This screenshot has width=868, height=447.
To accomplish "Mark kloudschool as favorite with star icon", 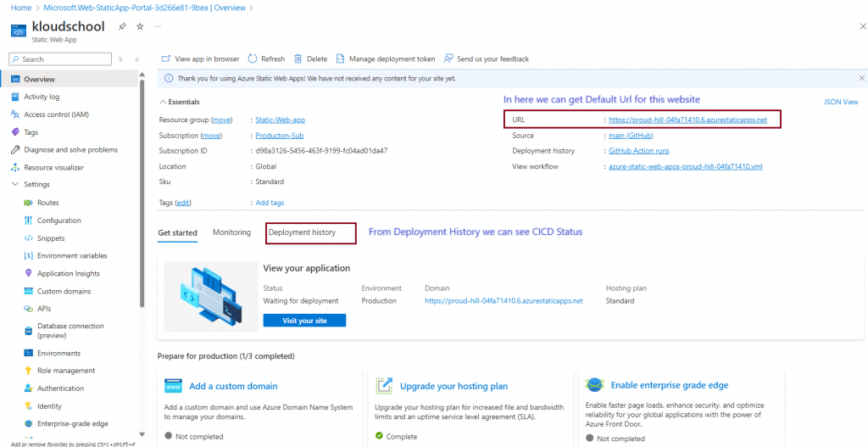I will [x=140, y=26].
